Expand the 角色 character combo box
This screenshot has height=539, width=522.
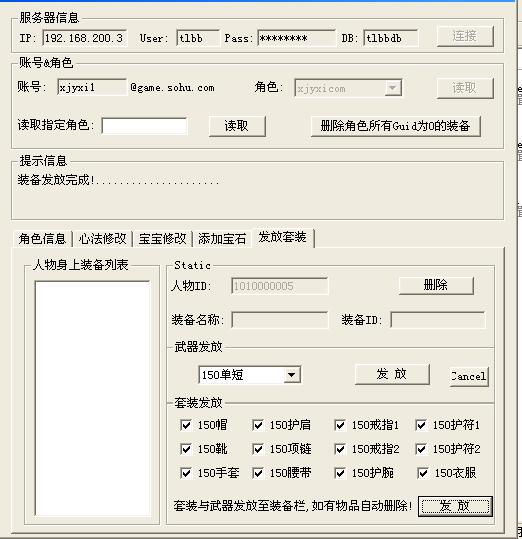[392, 88]
